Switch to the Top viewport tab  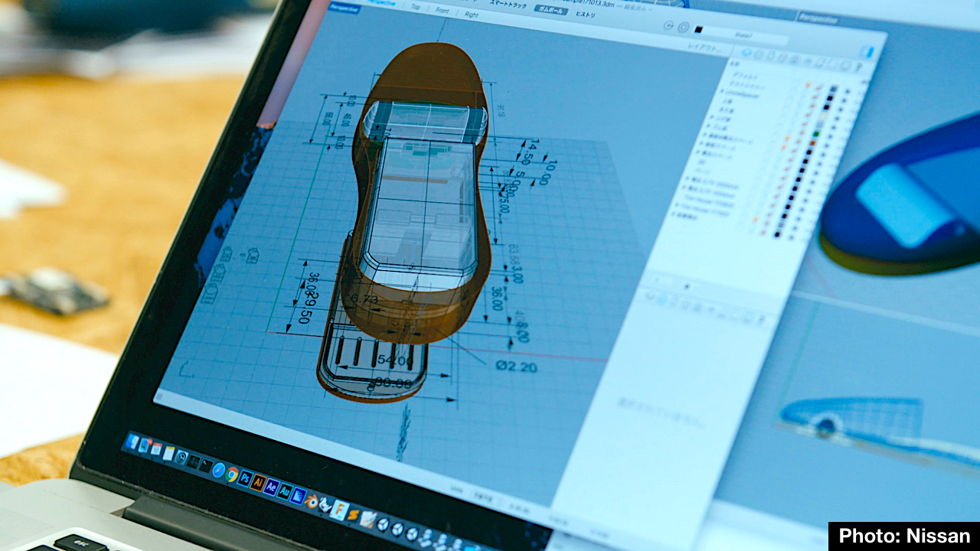click(x=416, y=7)
